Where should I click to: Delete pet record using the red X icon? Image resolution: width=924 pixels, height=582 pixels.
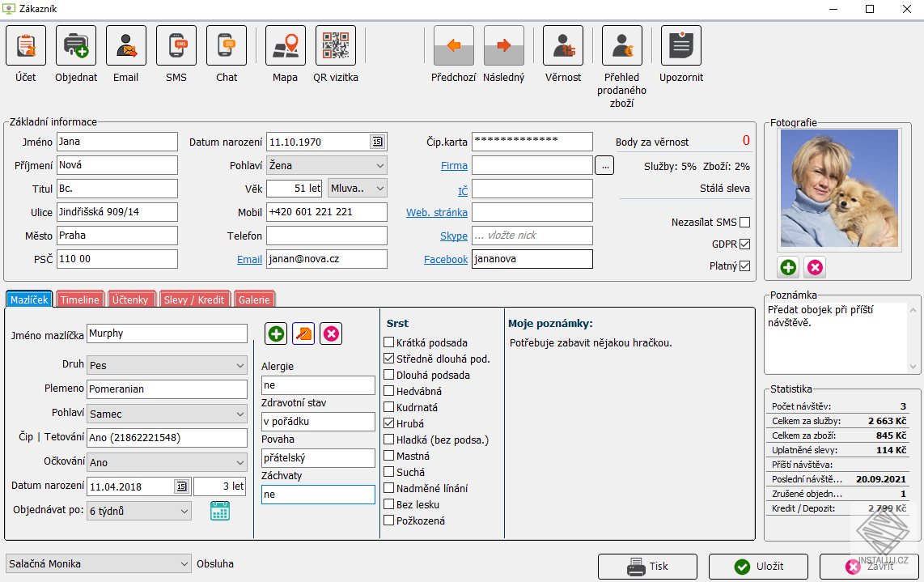(330, 333)
